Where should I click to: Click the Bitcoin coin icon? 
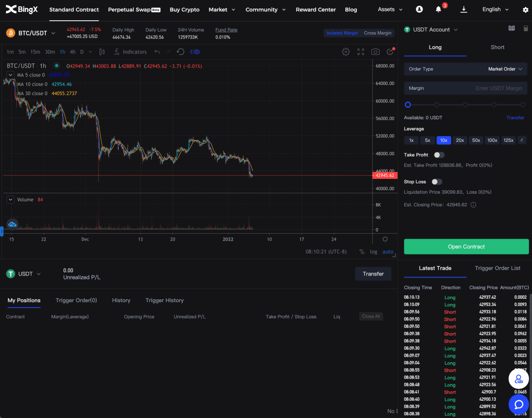10,33
